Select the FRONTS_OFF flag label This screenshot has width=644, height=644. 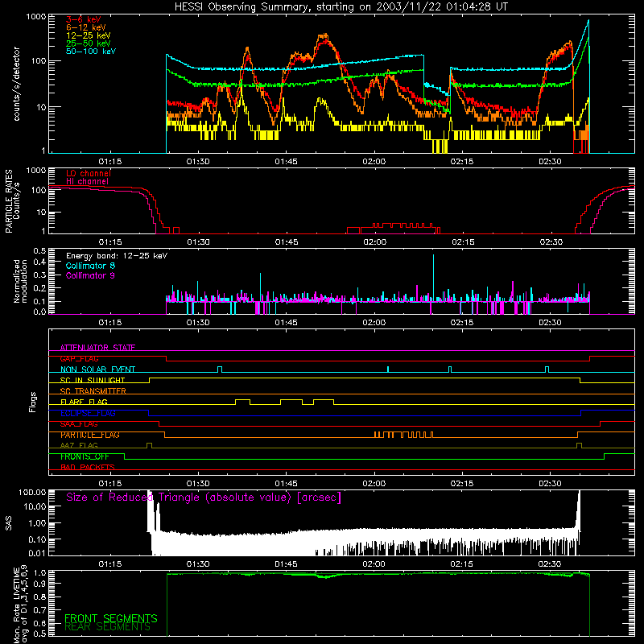click(x=85, y=456)
